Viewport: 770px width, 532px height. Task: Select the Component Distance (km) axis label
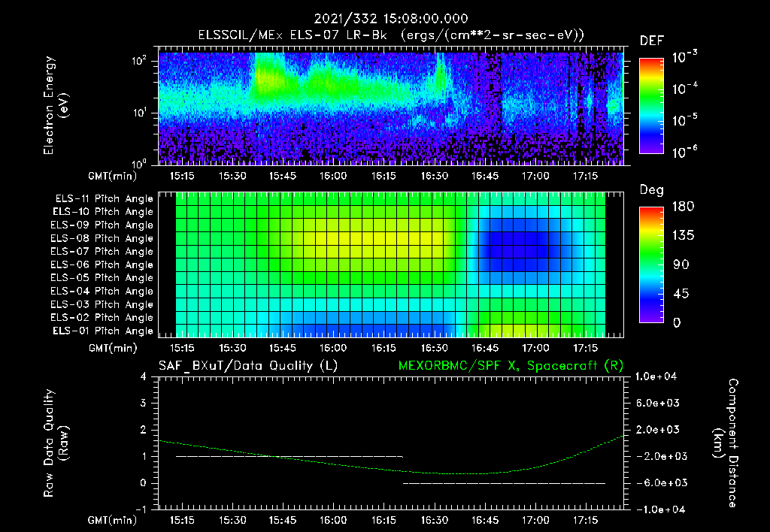[726, 443]
